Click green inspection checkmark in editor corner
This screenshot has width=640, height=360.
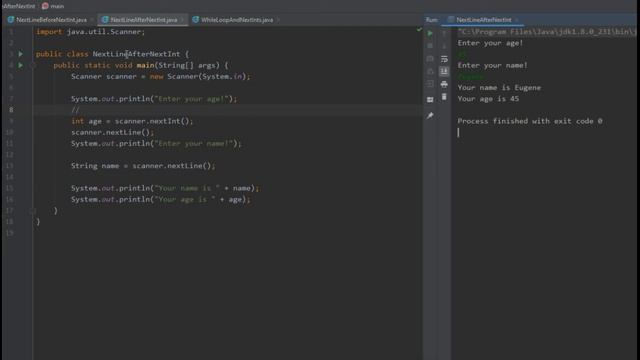(x=419, y=29)
